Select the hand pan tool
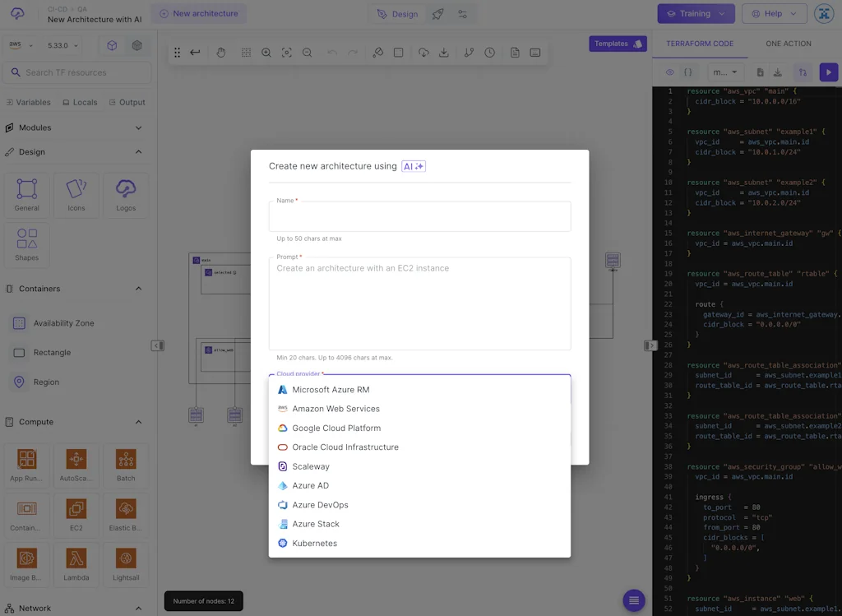This screenshot has width=842, height=616. coord(221,53)
